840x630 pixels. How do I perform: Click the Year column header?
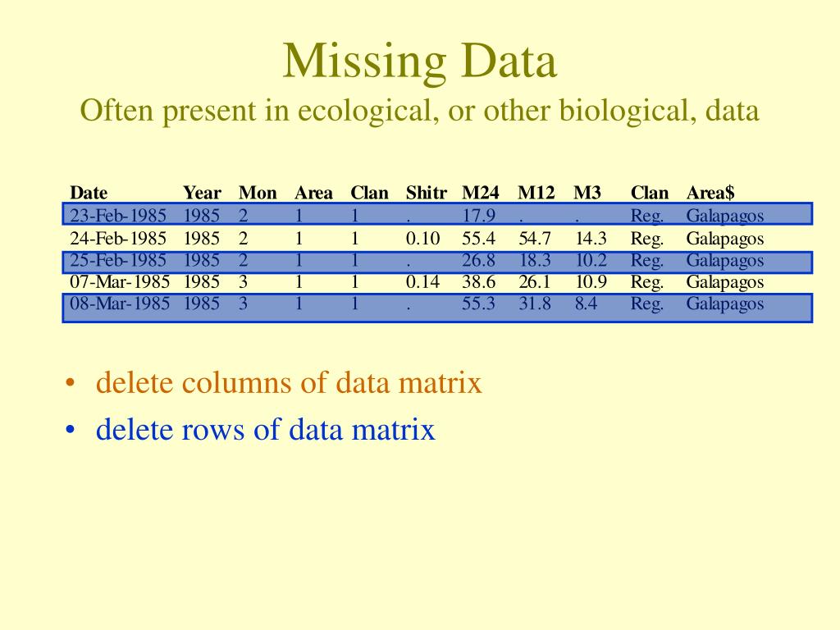(x=202, y=193)
